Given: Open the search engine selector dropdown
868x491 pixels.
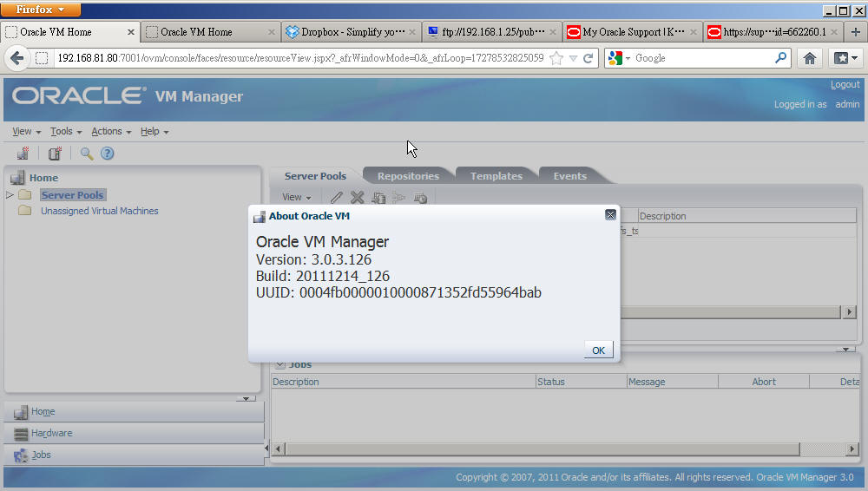Looking at the screenshot, I should pyautogui.click(x=620, y=57).
